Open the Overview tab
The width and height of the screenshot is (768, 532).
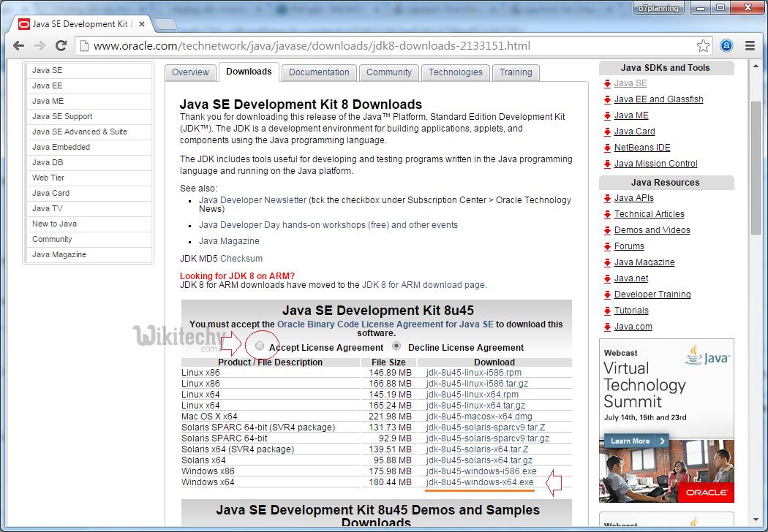point(190,72)
